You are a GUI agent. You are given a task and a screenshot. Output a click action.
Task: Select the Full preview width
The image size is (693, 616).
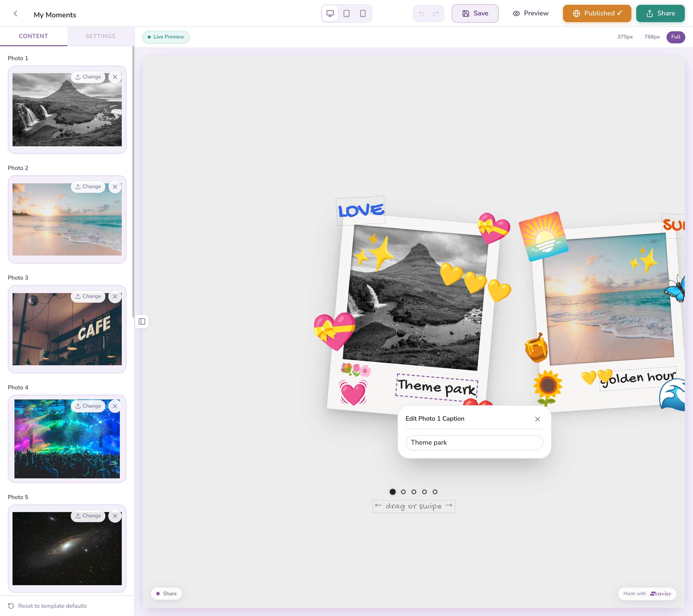pos(675,37)
